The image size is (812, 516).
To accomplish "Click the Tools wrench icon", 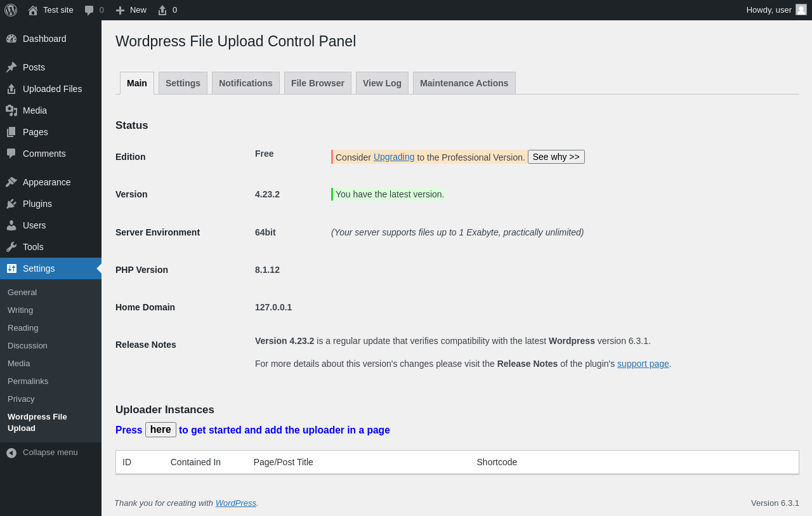I will (x=11, y=247).
